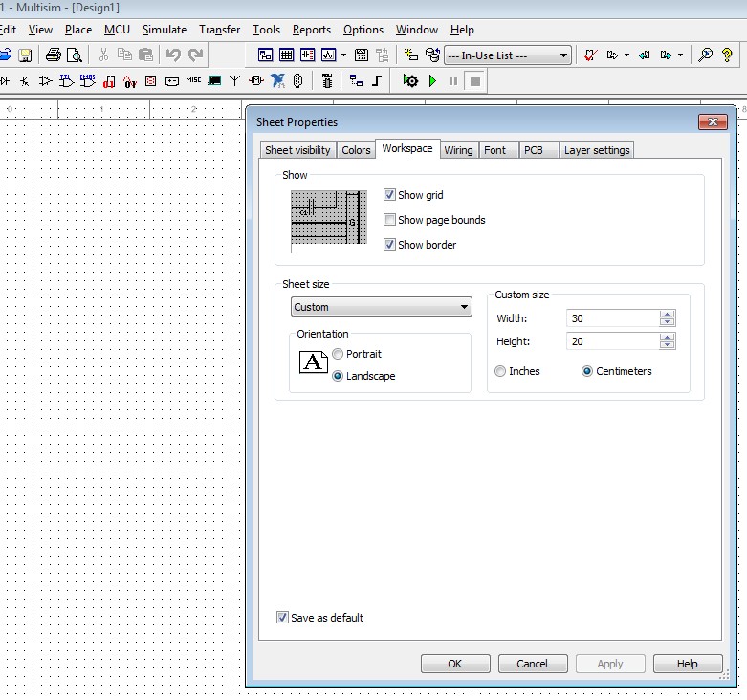
Task: Click the Place TTL component icon
Action: [x=67, y=81]
